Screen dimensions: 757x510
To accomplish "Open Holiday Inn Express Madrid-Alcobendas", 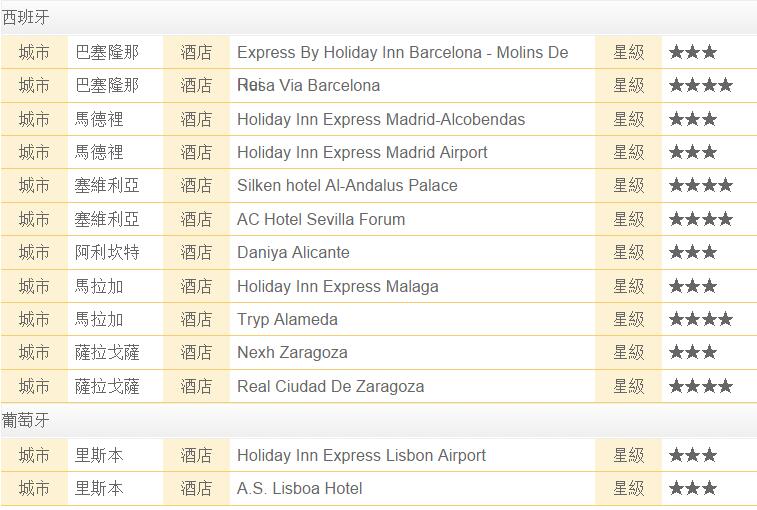I will pos(381,119).
